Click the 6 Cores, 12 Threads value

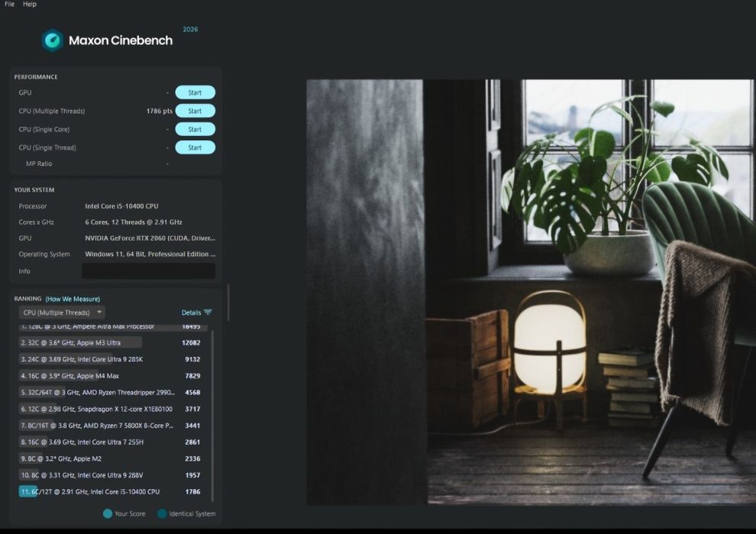click(134, 222)
